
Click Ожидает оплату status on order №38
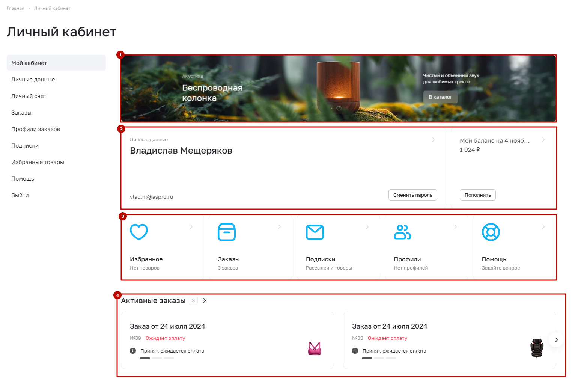click(x=387, y=338)
